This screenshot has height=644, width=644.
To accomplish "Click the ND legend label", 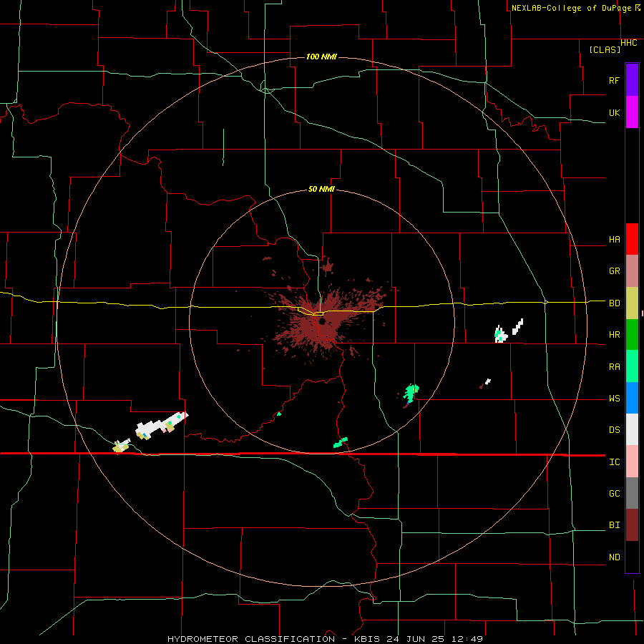I will [614, 557].
